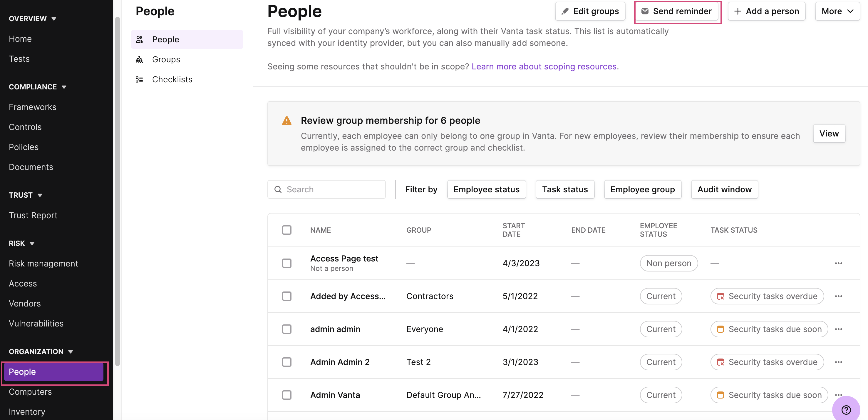
Task: Click the Send reminder button
Action: 678,11
